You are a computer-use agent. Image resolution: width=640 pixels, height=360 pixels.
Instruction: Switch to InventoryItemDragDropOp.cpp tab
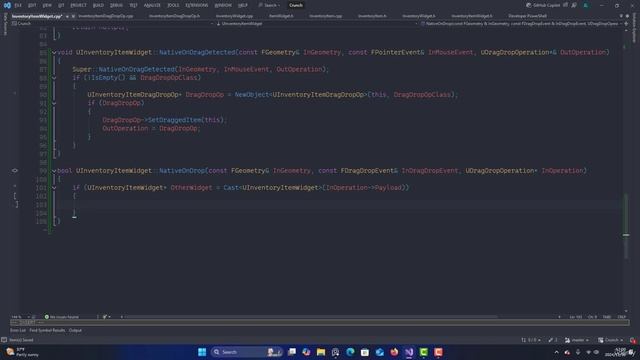(x=106, y=16)
